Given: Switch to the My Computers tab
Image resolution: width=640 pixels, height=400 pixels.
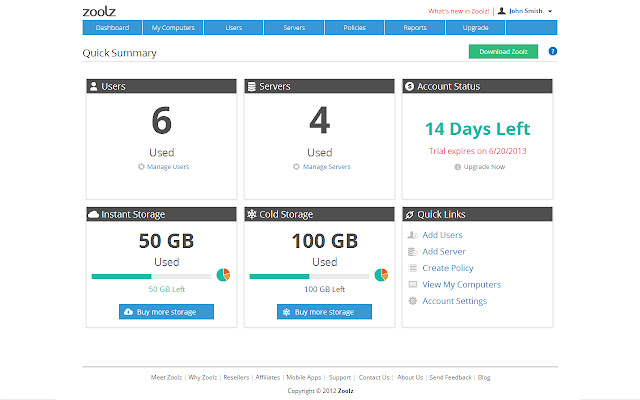Looking at the screenshot, I should pyautogui.click(x=173, y=28).
